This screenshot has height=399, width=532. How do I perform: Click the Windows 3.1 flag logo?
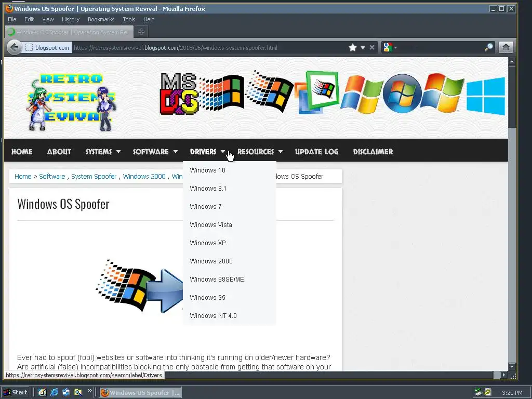pyautogui.click(x=222, y=93)
